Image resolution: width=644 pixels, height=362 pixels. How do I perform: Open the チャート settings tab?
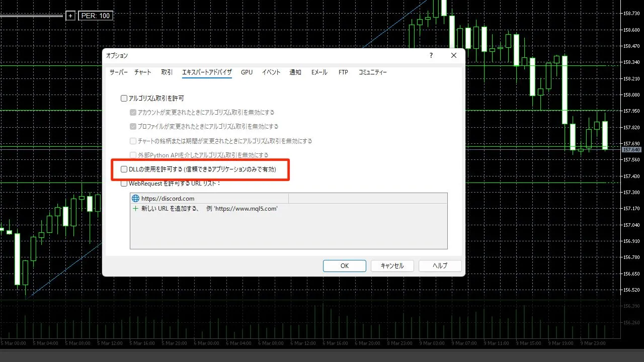[142, 72]
